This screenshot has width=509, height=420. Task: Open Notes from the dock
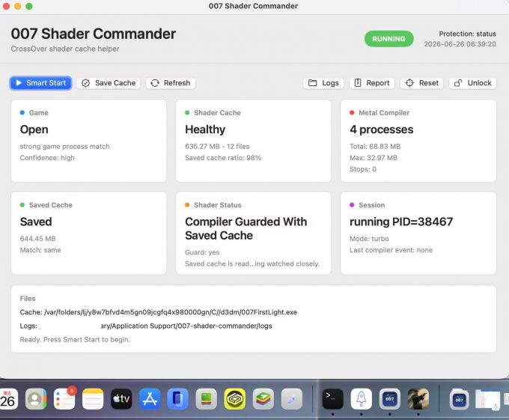click(93, 399)
